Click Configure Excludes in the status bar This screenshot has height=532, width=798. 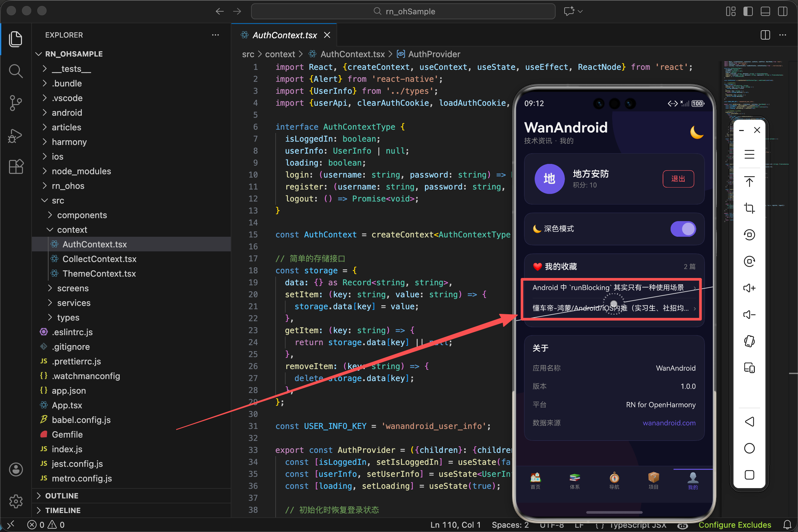coord(734,525)
